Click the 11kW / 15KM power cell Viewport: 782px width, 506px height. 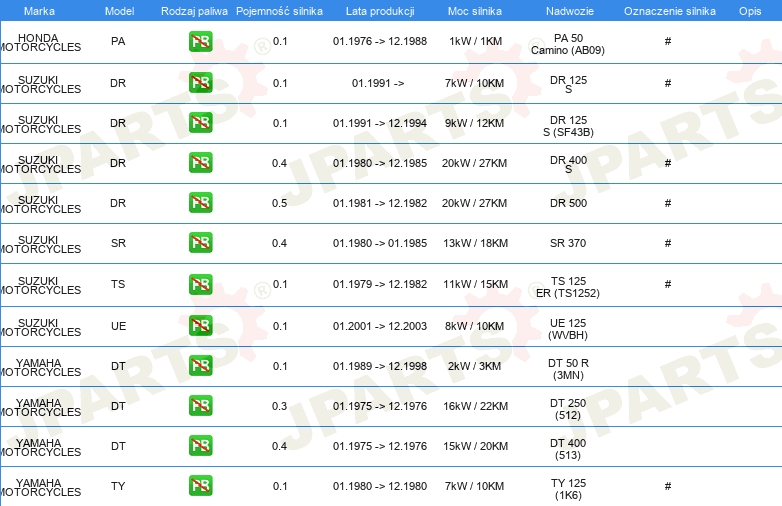(475, 284)
